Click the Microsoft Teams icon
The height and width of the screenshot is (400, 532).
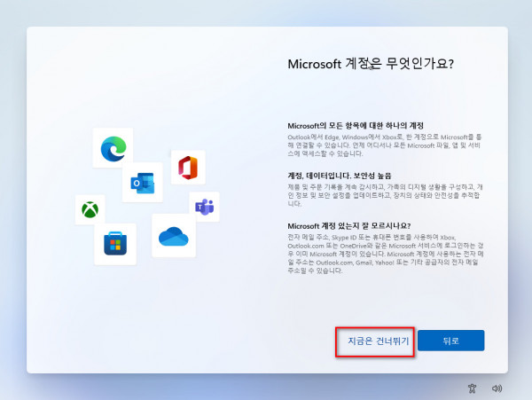pos(204,207)
